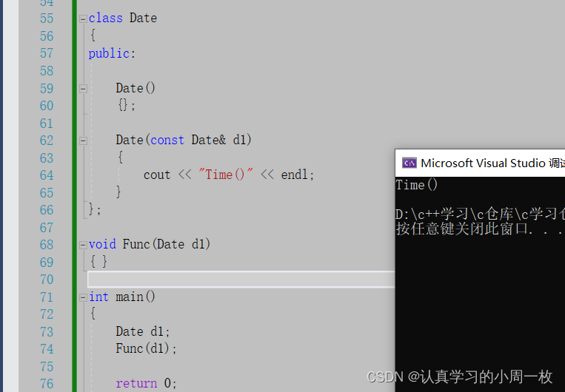Image resolution: width=565 pixels, height=392 pixels.
Task: Click the "public" keyword
Action: (109, 54)
